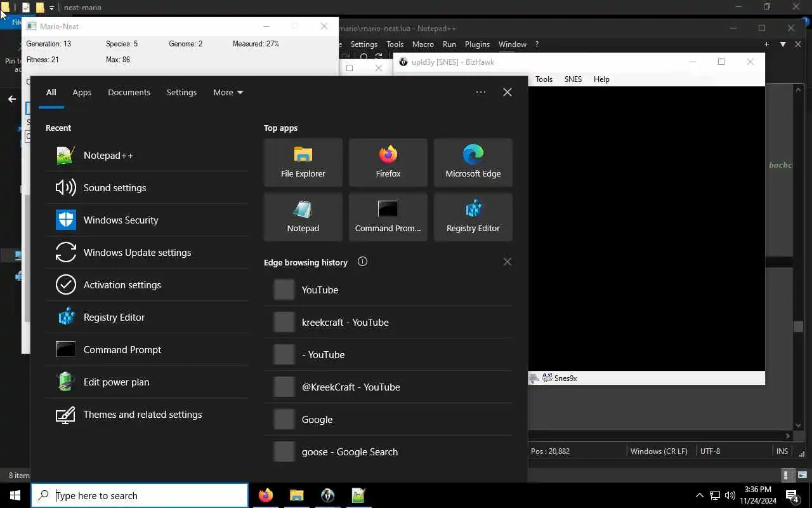Dismiss the Edge browsing history section
Viewport: 812px width, 508px height.
507,262
